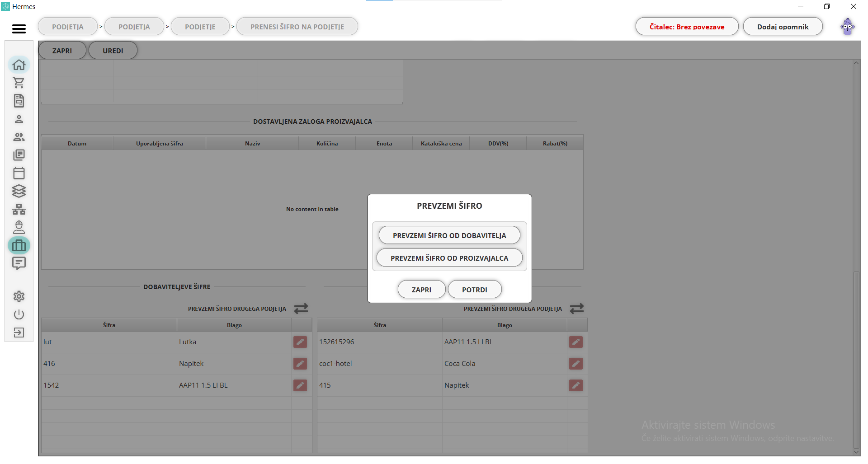Open the layers stack sidebar icon
Viewport: 868px width, 464px height.
coord(19,191)
